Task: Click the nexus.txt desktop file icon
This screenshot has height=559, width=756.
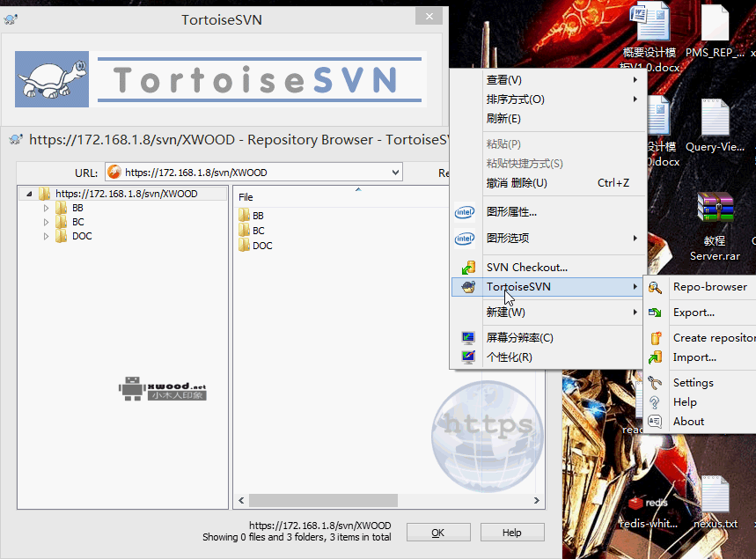Action: [x=715, y=495]
